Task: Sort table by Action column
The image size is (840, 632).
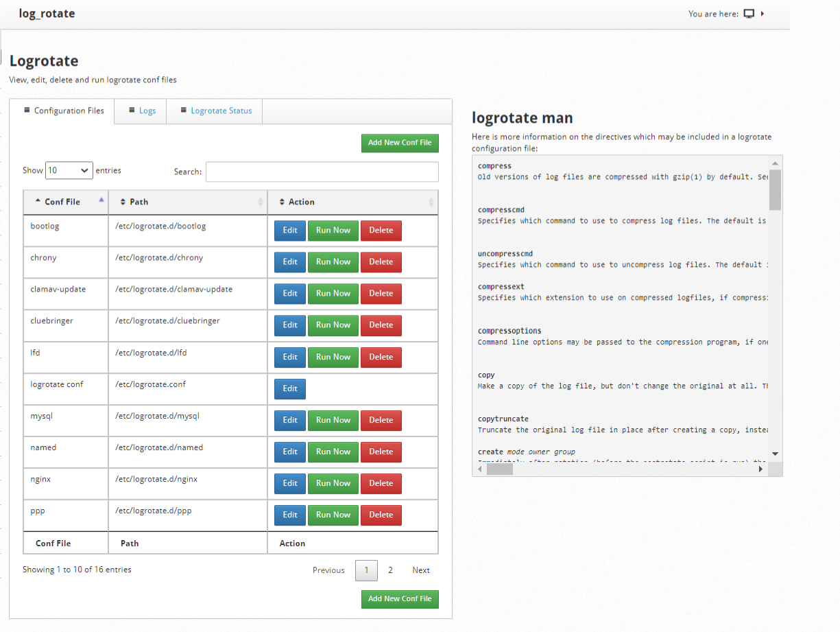Action: point(352,202)
